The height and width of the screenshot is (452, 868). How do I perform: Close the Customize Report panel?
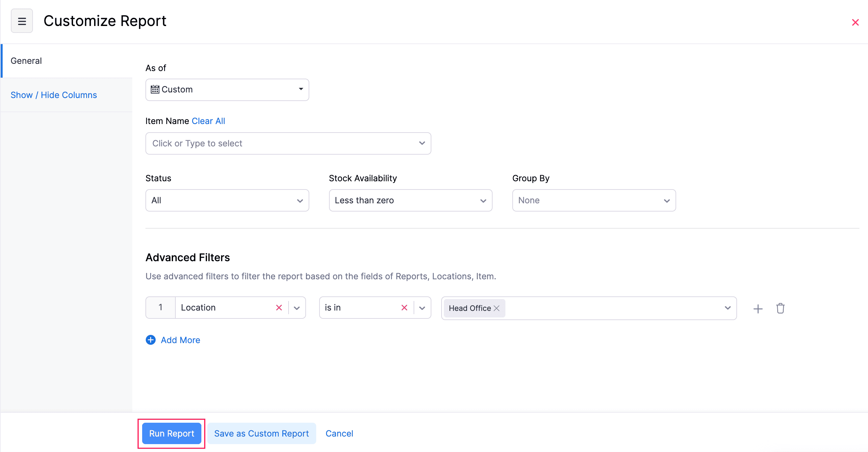(x=855, y=23)
